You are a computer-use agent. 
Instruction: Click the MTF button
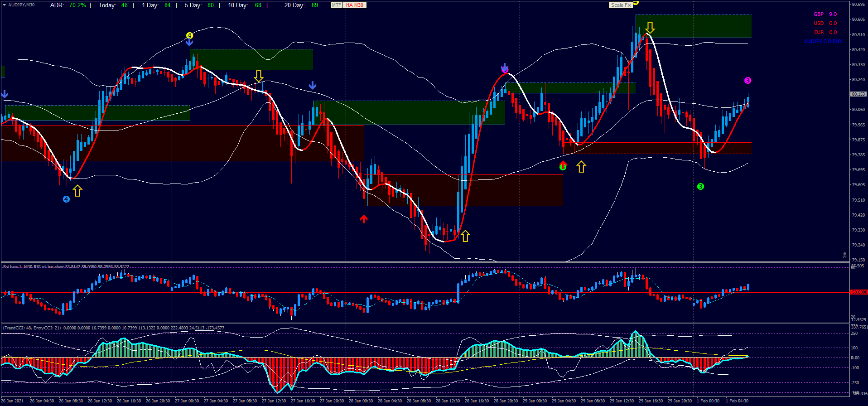[x=336, y=5]
